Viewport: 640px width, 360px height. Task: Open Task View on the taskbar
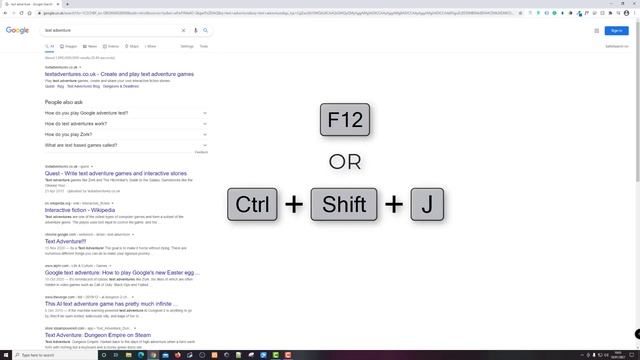point(116,355)
